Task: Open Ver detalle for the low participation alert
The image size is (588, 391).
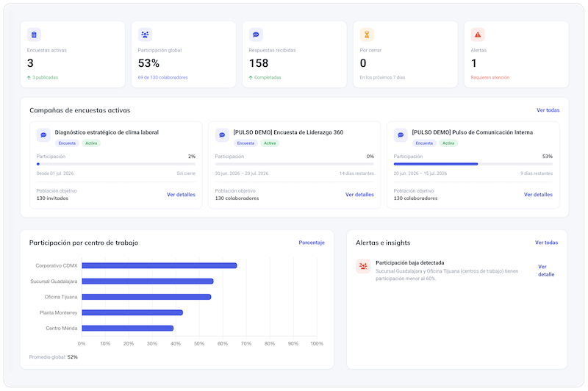Action: click(546, 270)
